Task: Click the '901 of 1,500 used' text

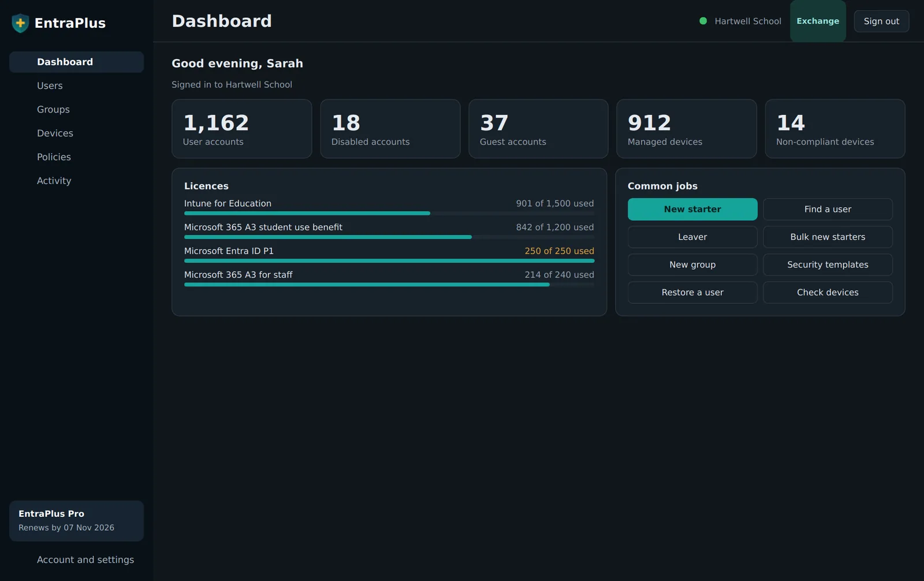Action: point(554,203)
